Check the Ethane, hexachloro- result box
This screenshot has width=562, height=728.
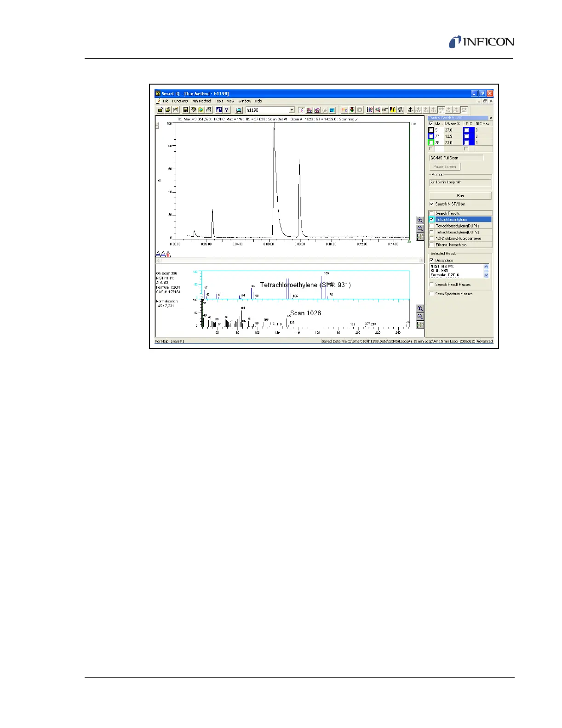pos(431,245)
